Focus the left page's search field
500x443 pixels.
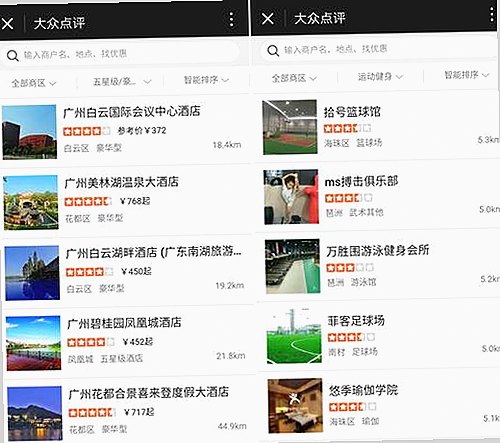pos(120,54)
